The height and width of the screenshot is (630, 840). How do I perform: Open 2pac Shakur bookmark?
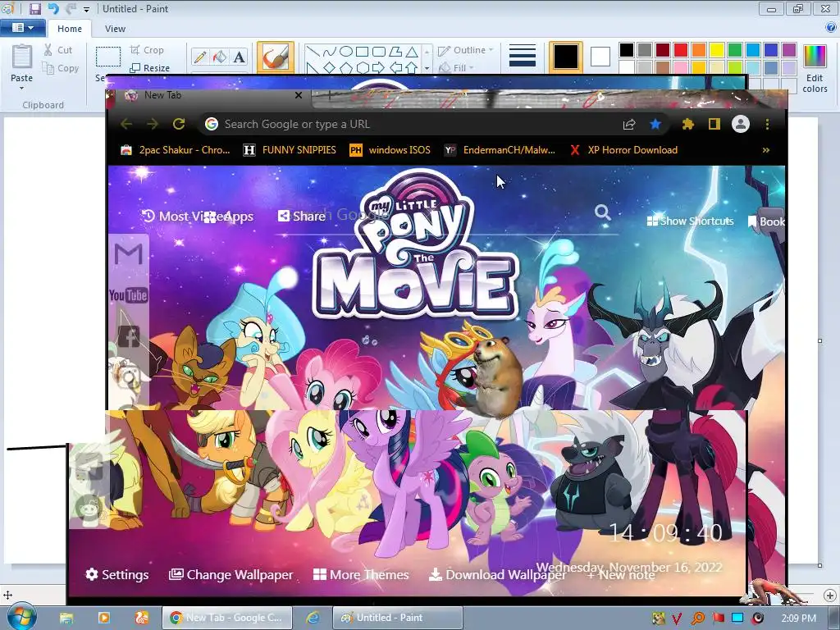176,150
